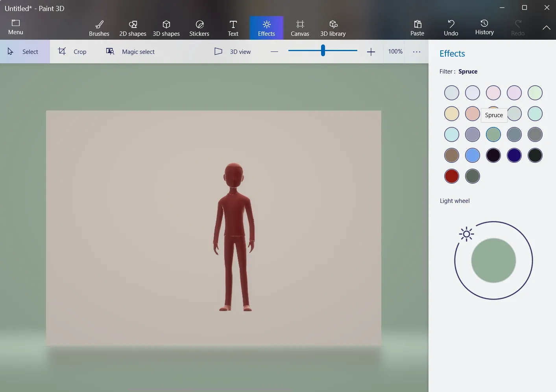
Task: Switch to the Canvas tab
Action: click(x=300, y=28)
